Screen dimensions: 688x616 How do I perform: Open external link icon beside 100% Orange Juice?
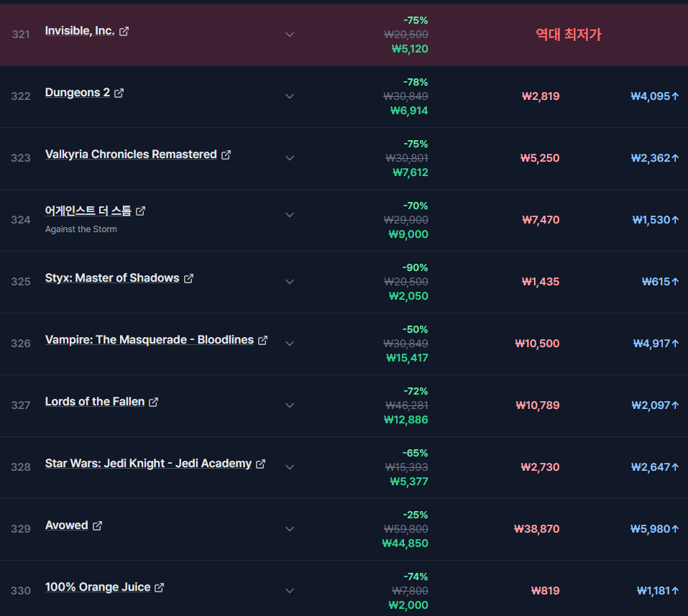[x=160, y=587]
